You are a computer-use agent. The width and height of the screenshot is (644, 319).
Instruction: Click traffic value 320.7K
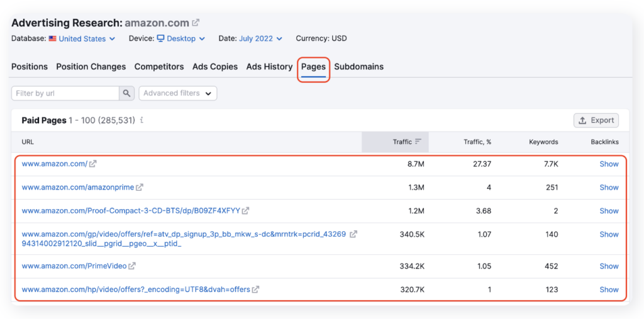tap(413, 289)
